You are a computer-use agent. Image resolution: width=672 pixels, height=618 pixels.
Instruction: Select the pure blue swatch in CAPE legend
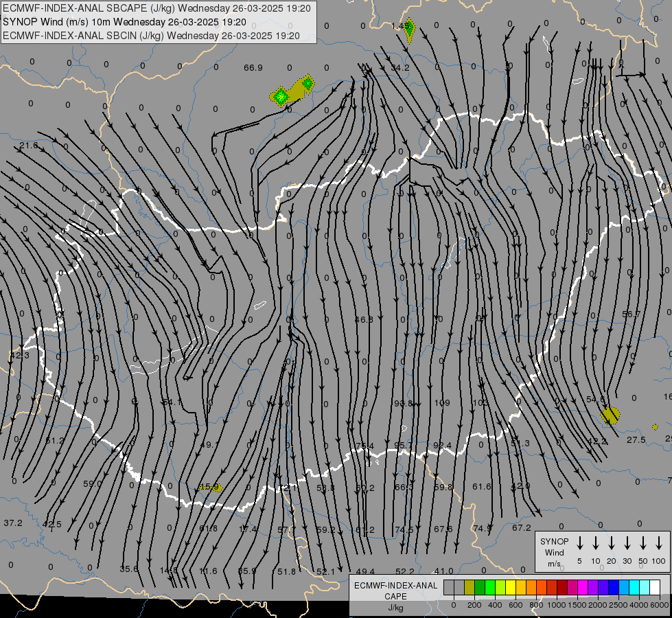(613, 588)
